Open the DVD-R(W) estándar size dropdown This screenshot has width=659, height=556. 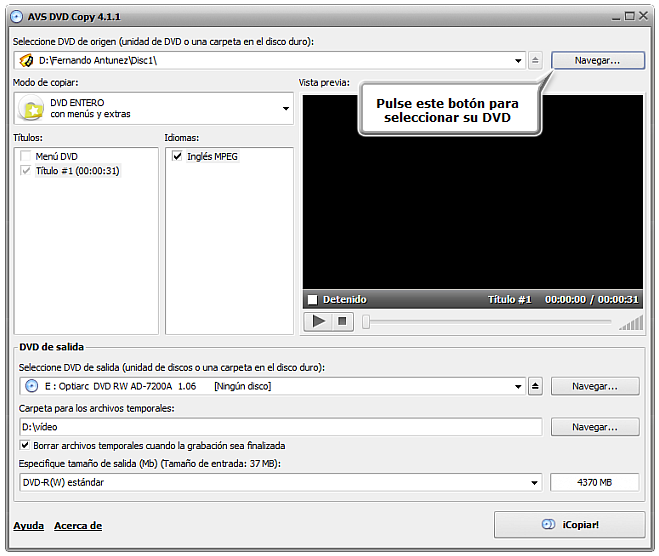(x=534, y=482)
